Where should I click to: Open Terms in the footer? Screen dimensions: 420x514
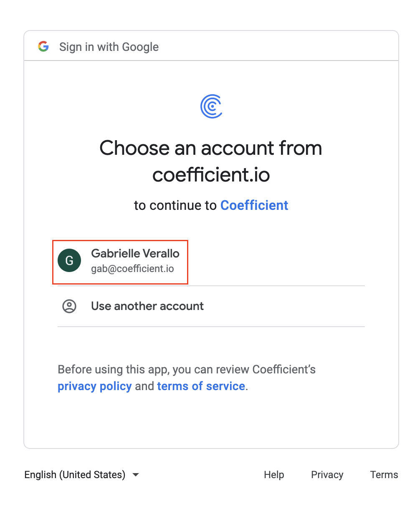pyautogui.click(x=384, y=475)
